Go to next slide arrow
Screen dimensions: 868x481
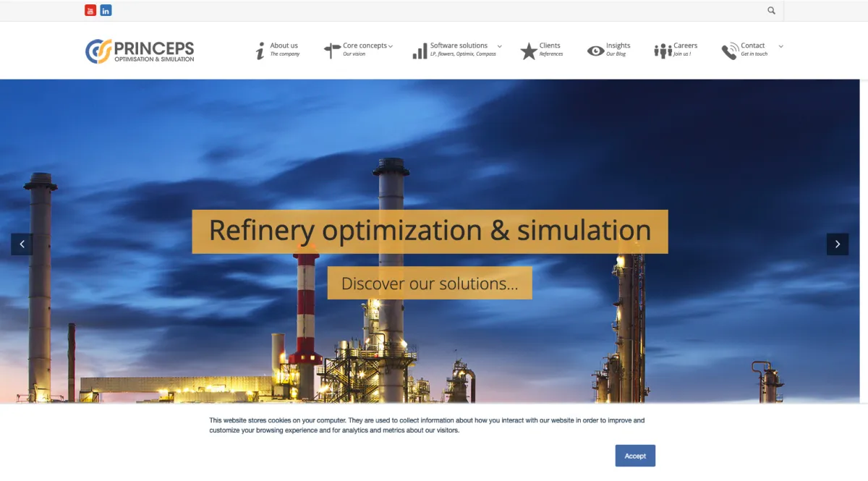[x=838, y=244]
